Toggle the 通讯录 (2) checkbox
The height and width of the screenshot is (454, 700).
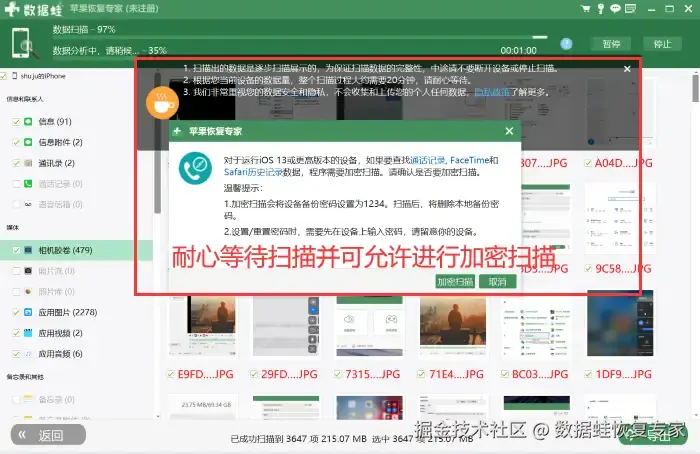pyautogui.click(x=16, y=163)
